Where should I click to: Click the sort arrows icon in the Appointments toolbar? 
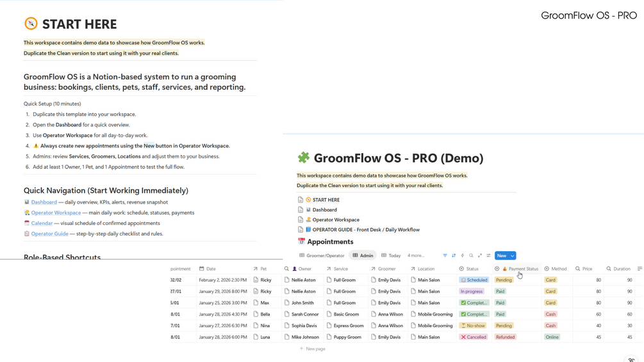click(454, 256)
